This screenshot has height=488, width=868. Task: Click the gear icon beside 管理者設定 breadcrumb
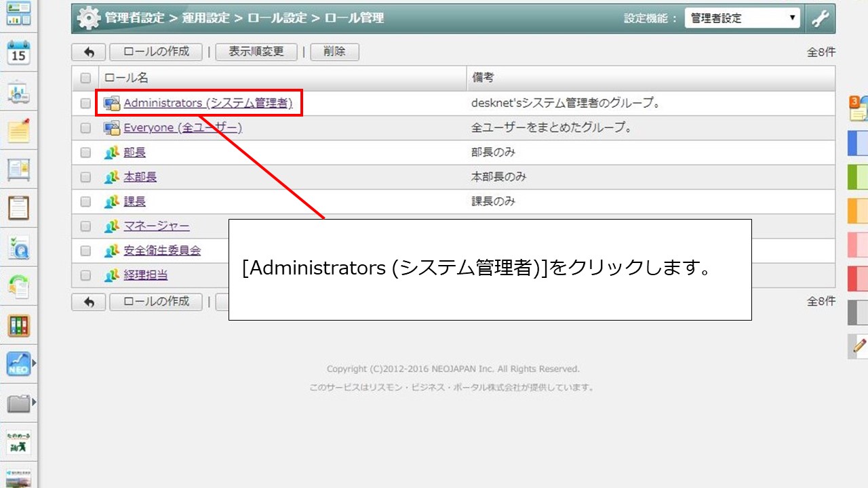pyautogui.click(x=88, y=18)
